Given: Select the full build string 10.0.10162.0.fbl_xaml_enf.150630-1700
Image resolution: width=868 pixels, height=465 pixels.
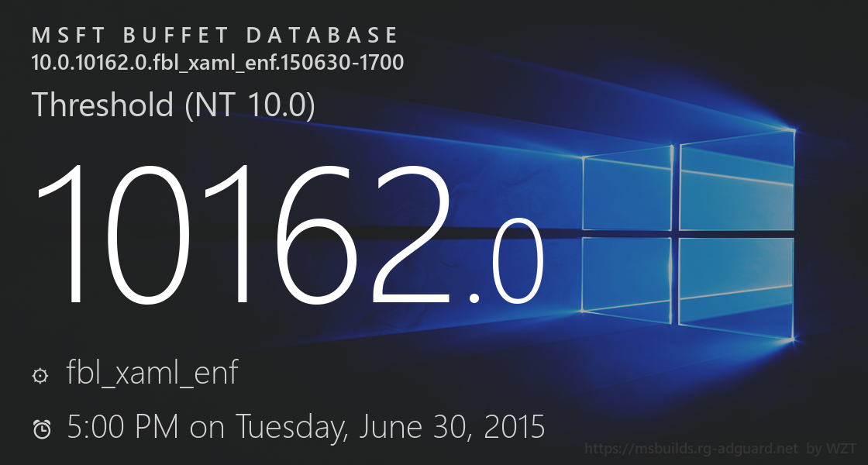Looking at the screenshot, I should (x=218, y=63).
